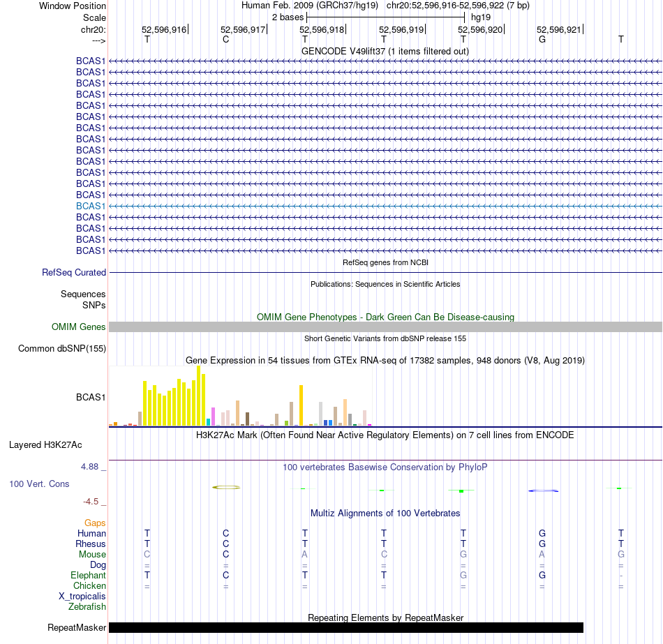
Task: Click the Dog species label
Action: pos(98,565)
